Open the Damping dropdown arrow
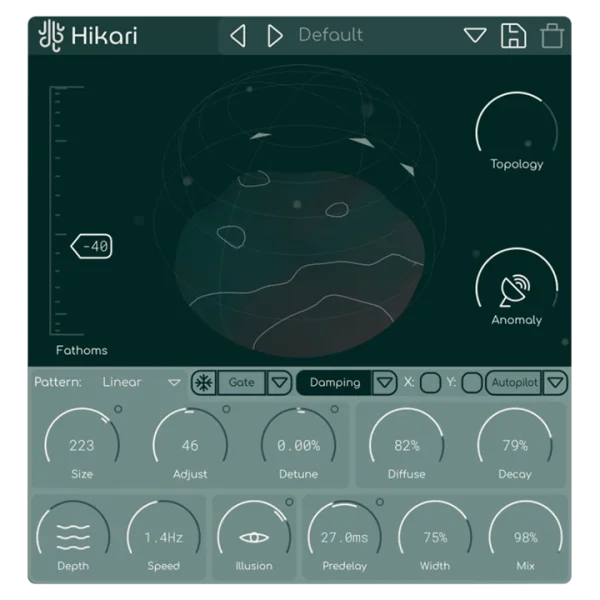The image size is (600, 600). click(x=384, y=383)
